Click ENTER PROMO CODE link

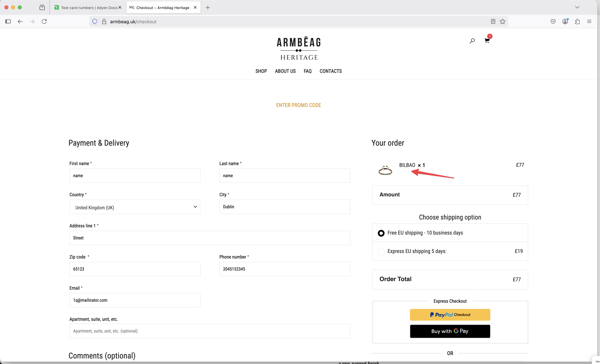click(298, 105)
